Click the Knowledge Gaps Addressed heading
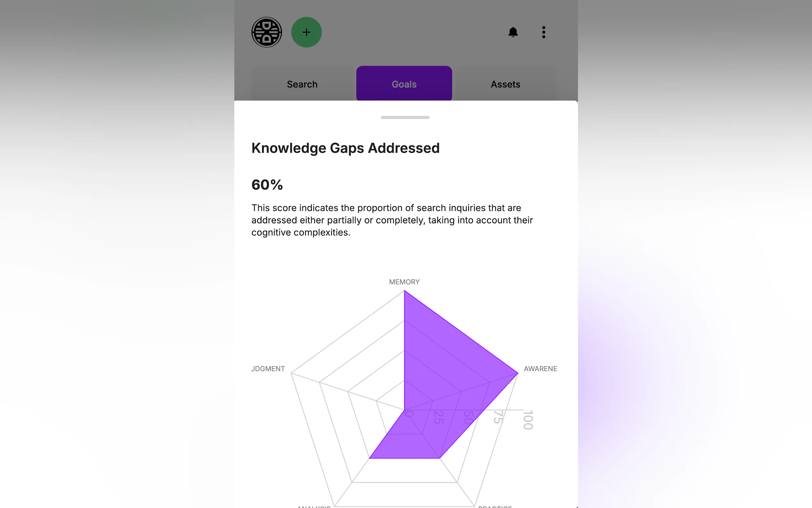The height and width of the screenshot is (508, 812). [x=345, y=148]
